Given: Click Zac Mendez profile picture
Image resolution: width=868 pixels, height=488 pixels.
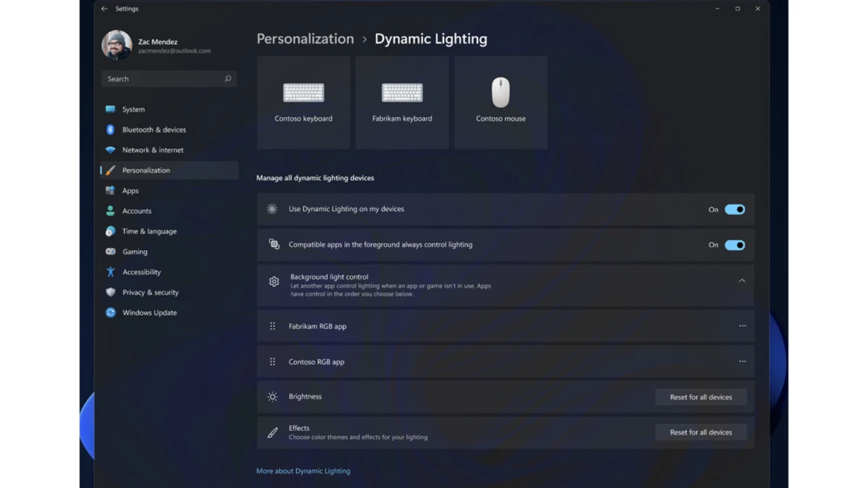Looking at the screenshot, I should pyautogui.click(x=116, y=46).
